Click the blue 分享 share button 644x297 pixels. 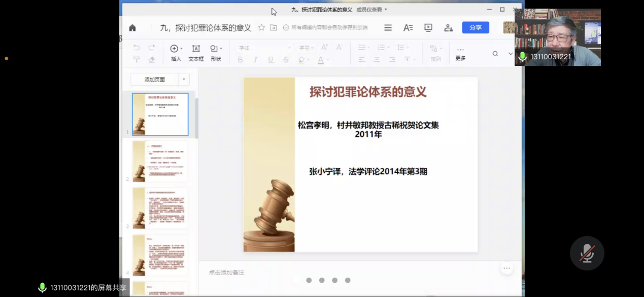[475, 27]
